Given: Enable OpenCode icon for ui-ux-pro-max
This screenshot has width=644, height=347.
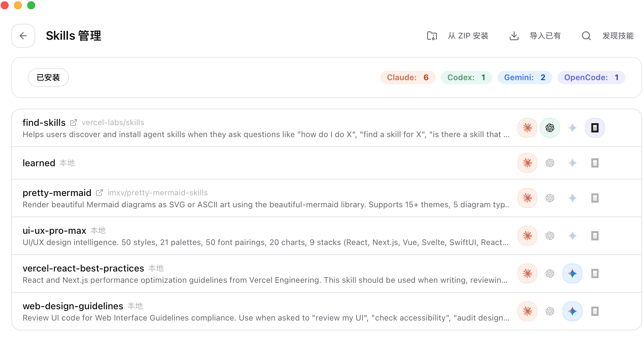Looking at the screenshot, I should (595, 236).
